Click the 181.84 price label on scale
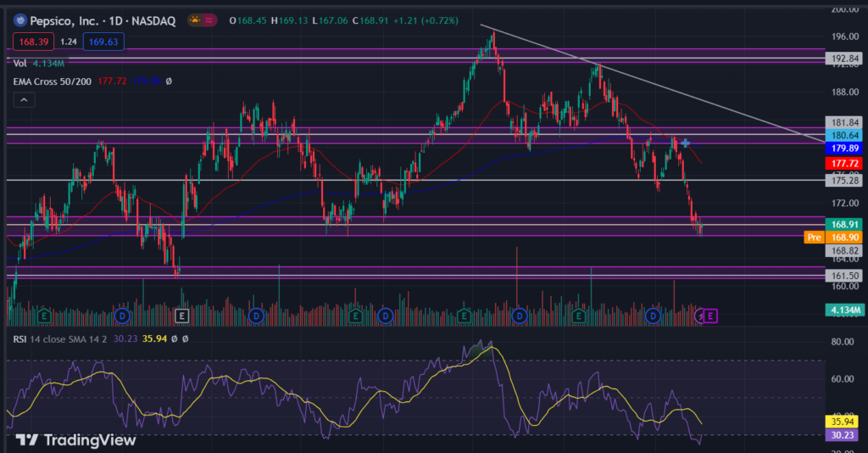Image resolution: width=868 pixels, height=453 pixels. 843,122
